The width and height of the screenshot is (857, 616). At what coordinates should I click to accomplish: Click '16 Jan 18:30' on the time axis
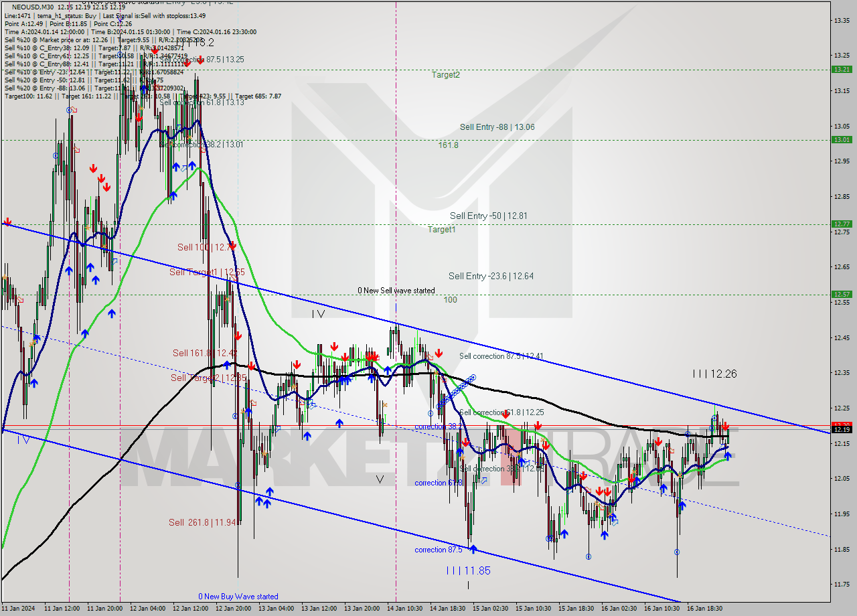(x=704, y=609)
